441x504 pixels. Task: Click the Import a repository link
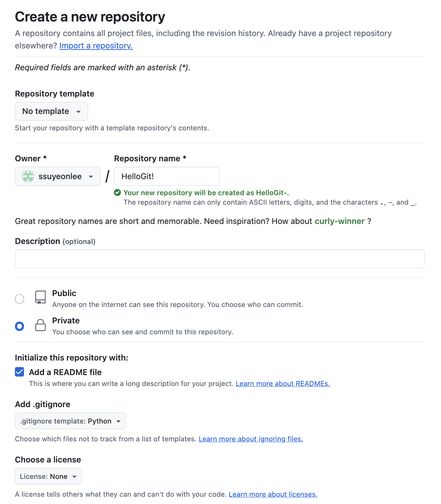(96, 46)
